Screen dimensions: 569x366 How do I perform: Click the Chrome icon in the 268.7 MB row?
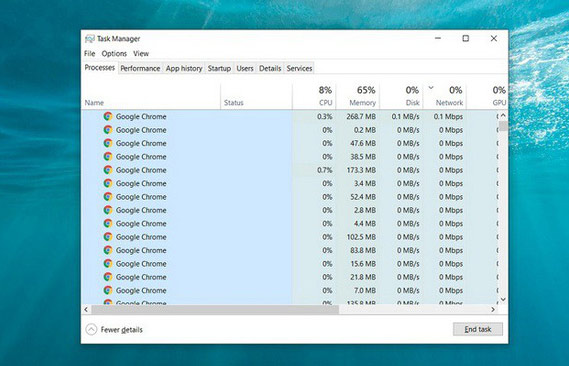click(108, 116)
